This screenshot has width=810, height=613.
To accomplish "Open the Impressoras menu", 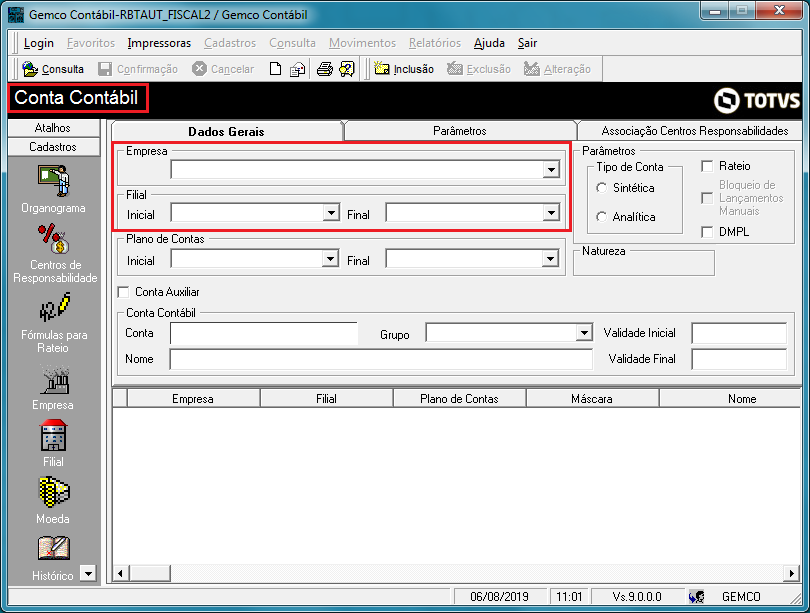I will (159, 43).
